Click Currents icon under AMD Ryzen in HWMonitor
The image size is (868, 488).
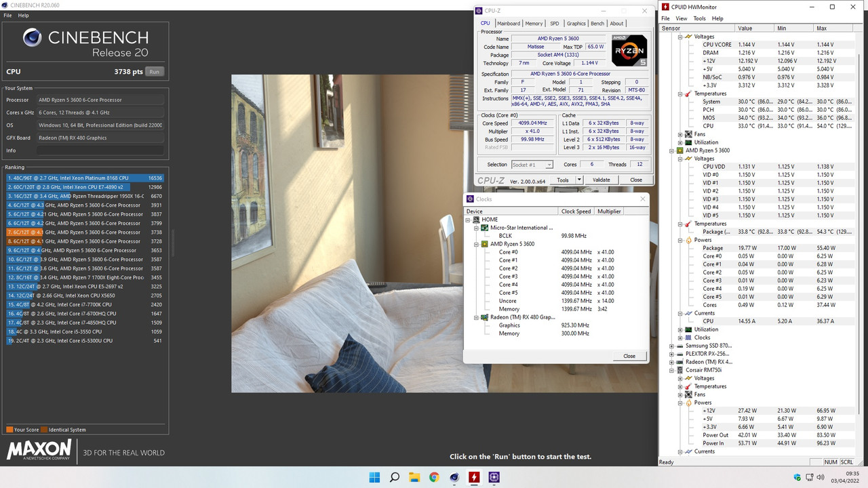(x=688, y=313)
